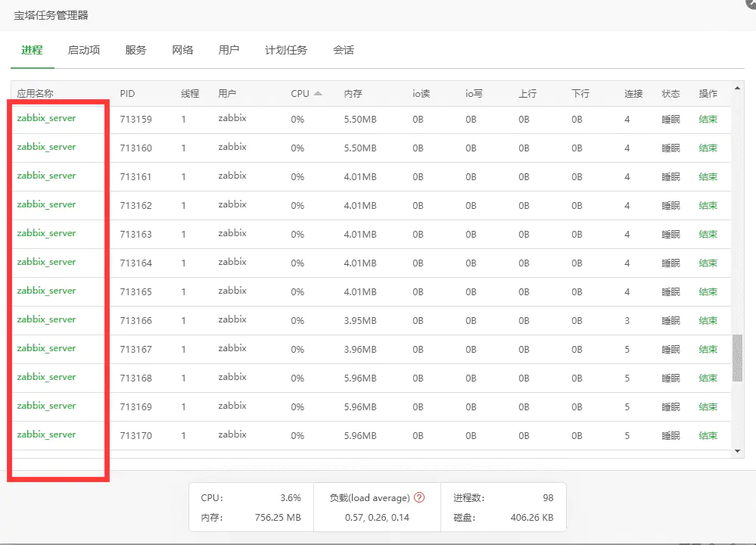Select the load values 0.57, 0.26, 0.14

pyautogui.click(x=377, y=518)
